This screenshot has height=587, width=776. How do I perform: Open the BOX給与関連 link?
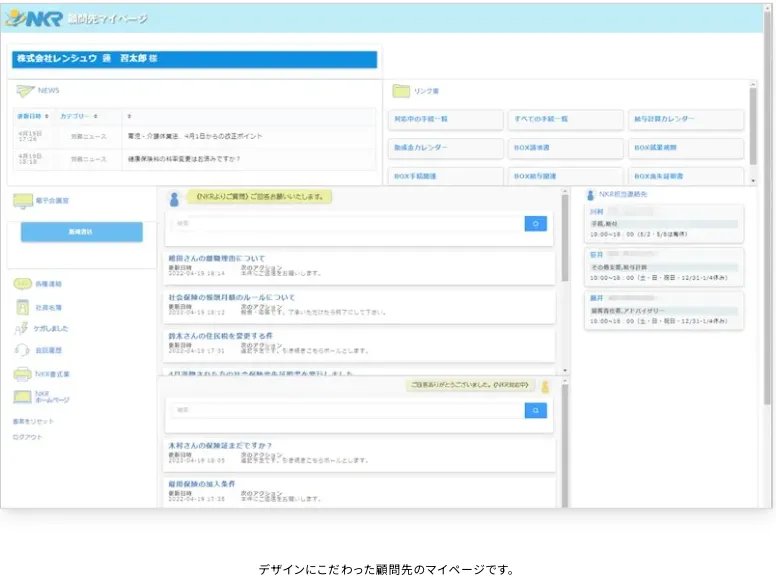click(566, 176)
